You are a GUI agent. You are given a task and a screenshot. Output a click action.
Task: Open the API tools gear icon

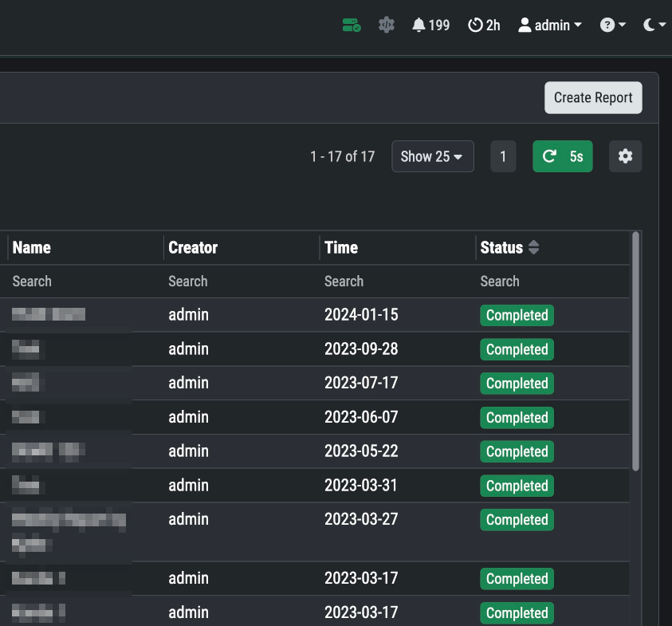(387, 26)
